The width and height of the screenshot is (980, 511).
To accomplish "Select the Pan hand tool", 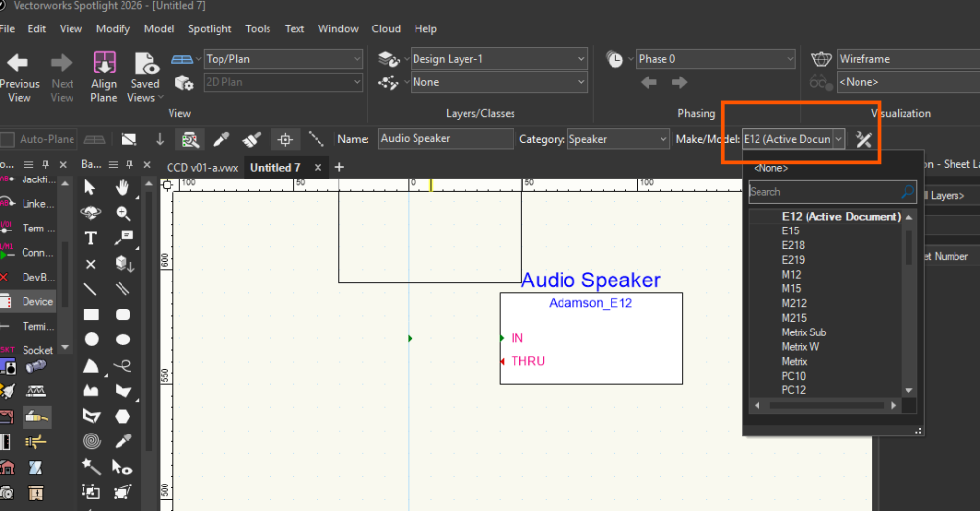I will [x=122, y=187].
